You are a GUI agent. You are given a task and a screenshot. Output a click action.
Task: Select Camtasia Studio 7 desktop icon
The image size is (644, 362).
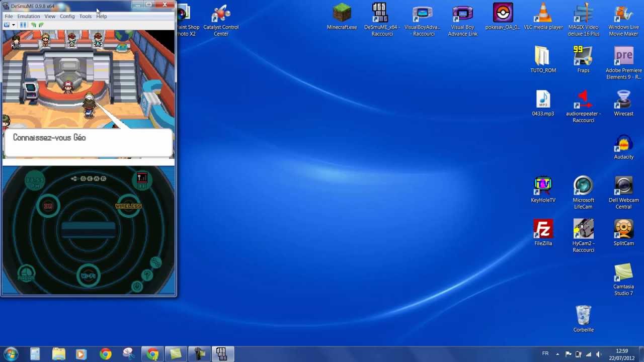(623, 280)
